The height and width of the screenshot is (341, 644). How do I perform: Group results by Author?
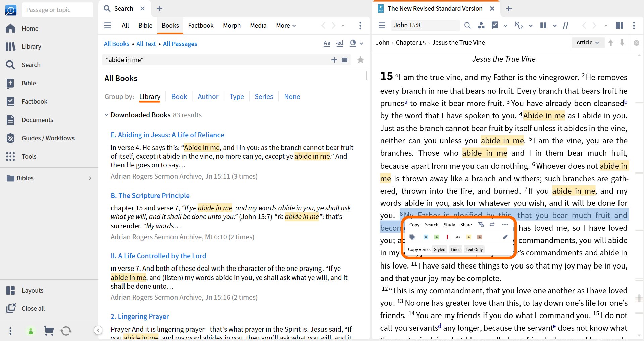[x=208, y=97]
